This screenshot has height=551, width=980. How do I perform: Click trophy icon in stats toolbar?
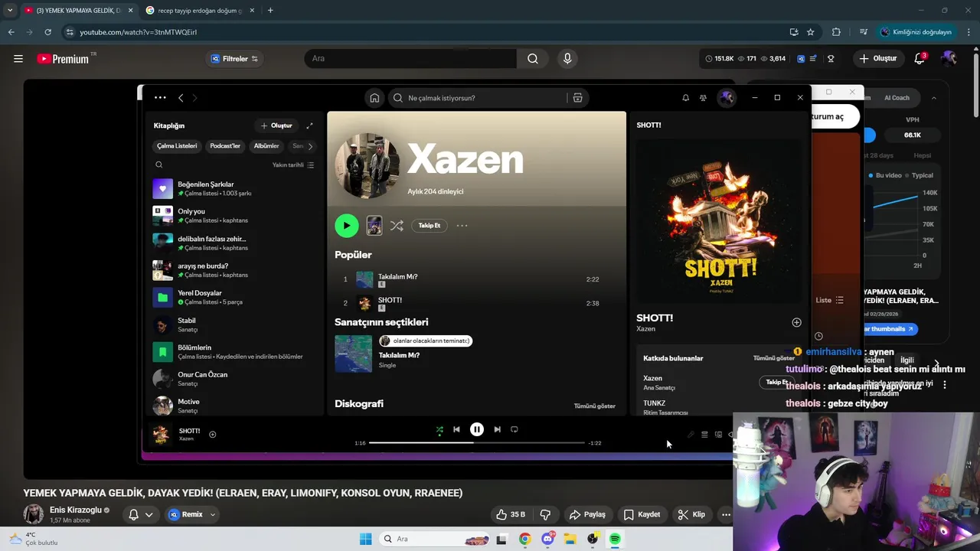pyautogui.click(x=831, y=59)
